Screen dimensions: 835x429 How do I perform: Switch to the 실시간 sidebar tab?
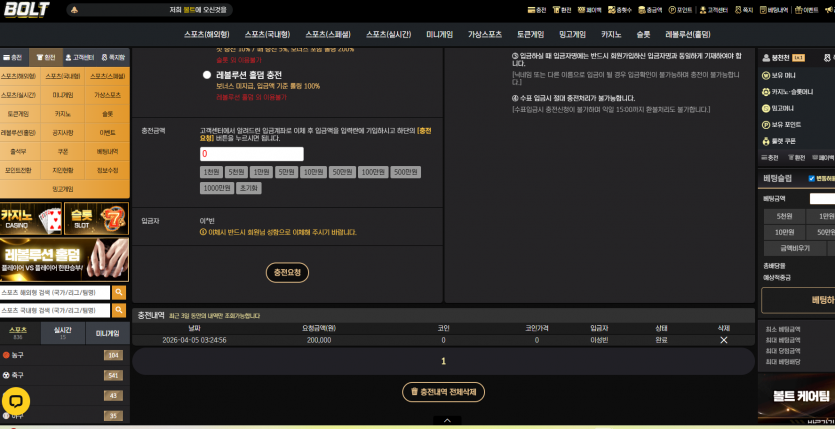click(x=63, y=333)
